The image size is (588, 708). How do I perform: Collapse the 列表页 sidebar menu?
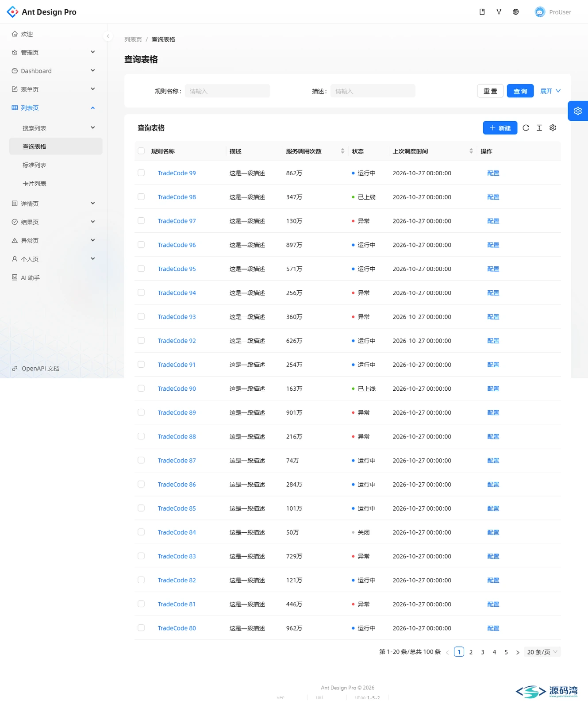[56, 108]
